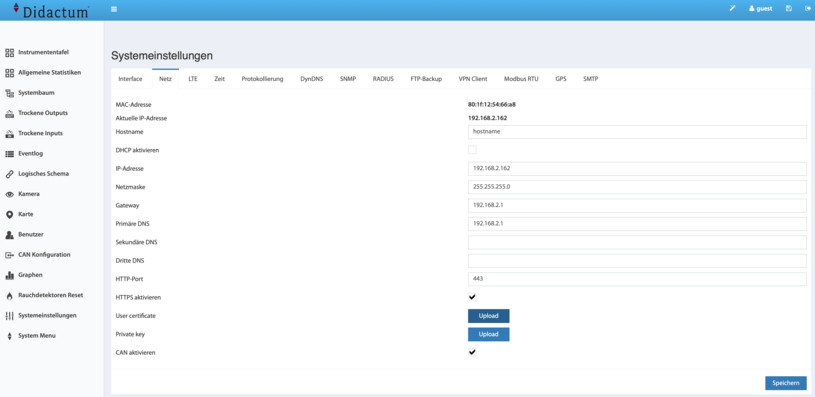This screenshot has height=397, width=815.
Task: Open Systembaum tree icon
Action: click(9, 93)
